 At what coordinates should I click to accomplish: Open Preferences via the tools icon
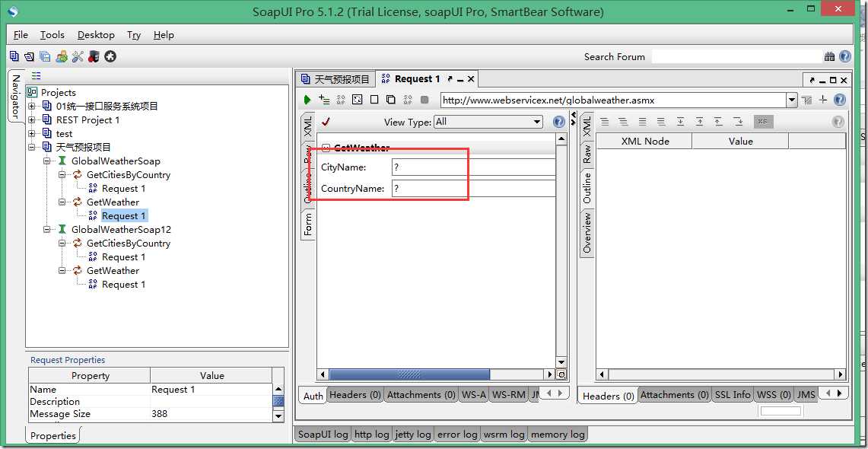click(78, 56)
